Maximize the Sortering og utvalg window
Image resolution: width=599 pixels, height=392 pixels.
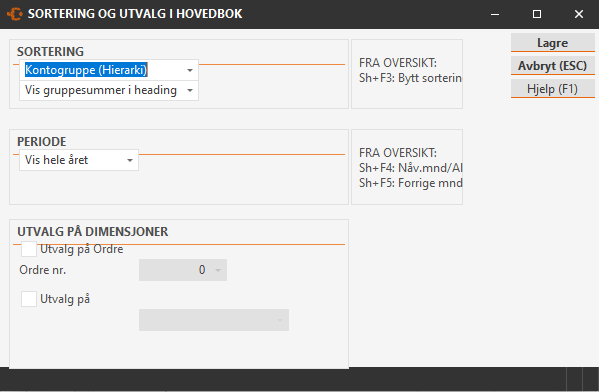[537, 14]
